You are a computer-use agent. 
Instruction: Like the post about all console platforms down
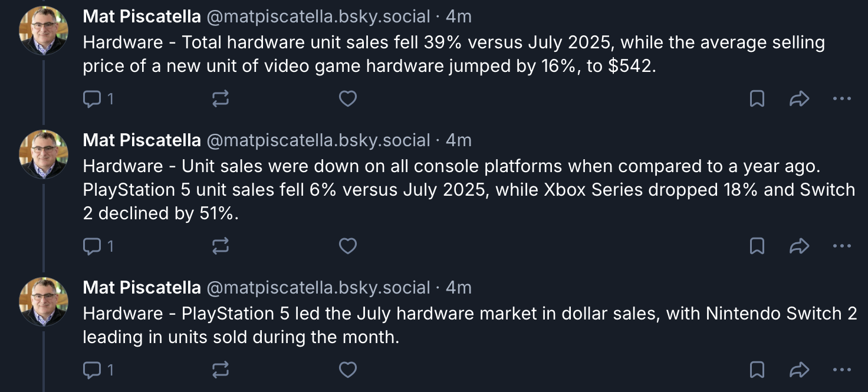tap(348, 246)
